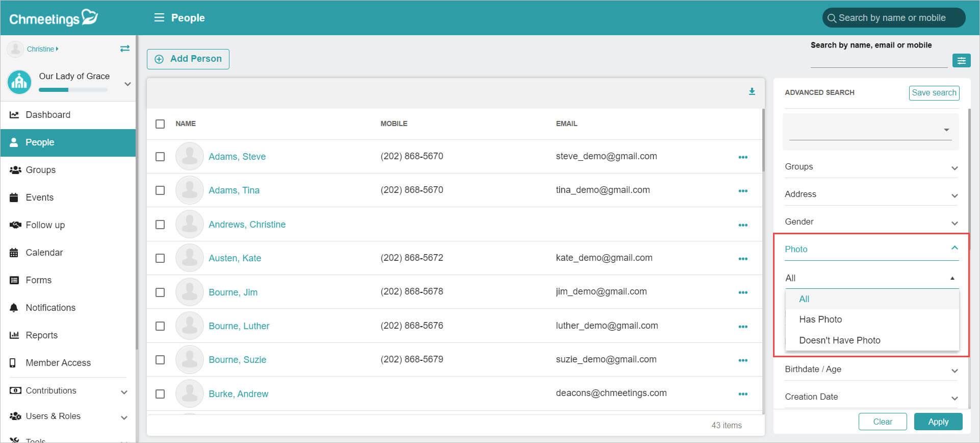Choose Has Photo from the dropdown list
The image size is (980, 443).
(872, 319)
